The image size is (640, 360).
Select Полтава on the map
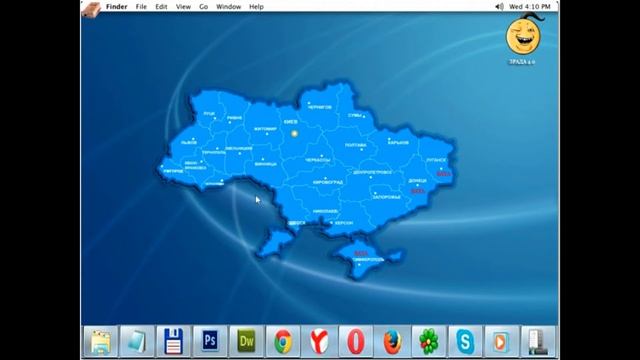356,145
